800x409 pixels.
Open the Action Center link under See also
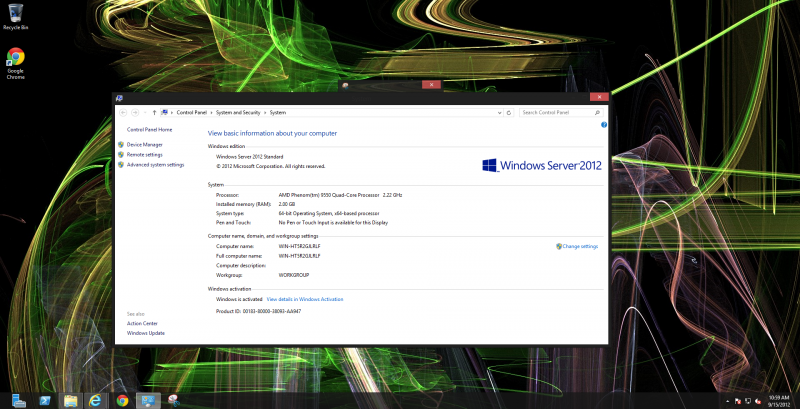(x=142, y=323)
